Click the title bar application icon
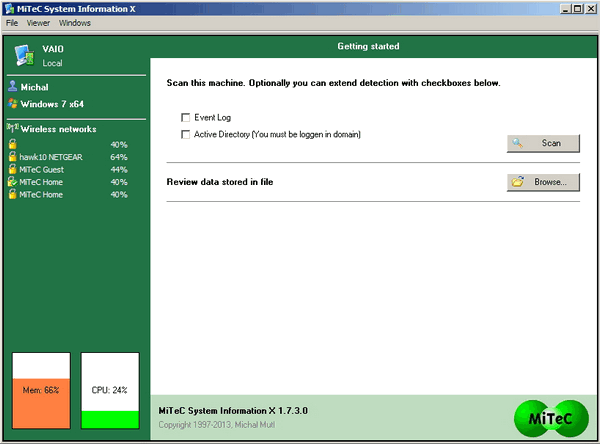The image size is (600, 444). pos(10,8)
